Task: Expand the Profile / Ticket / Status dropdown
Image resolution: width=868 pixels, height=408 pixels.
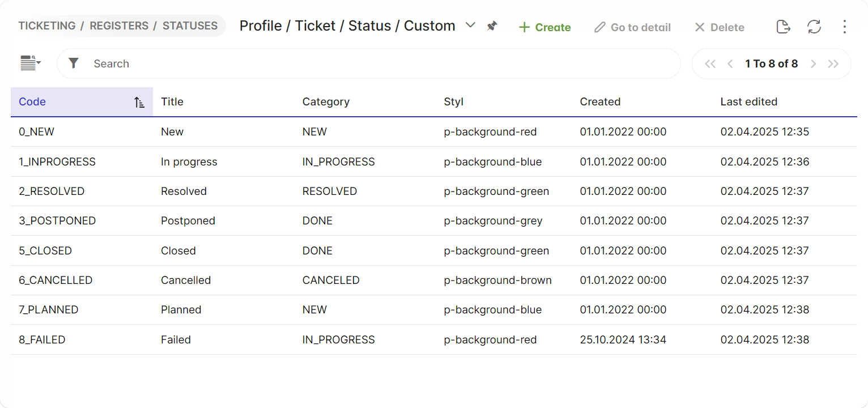Action: [x=470, y=25]
